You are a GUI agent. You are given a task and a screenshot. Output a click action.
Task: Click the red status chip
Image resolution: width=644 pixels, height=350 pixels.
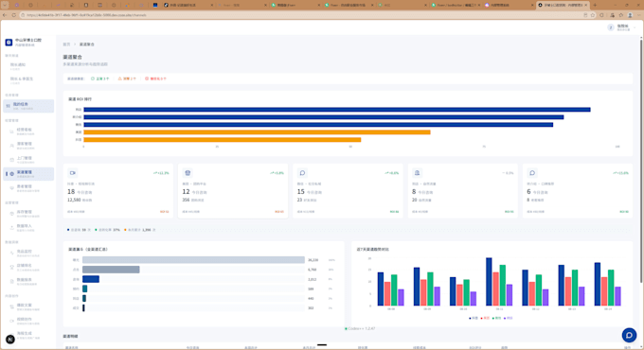(155, 79)
